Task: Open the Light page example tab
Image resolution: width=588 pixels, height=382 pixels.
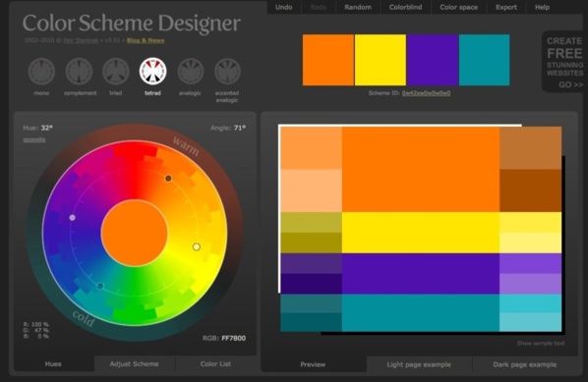Action: (419, 364)
